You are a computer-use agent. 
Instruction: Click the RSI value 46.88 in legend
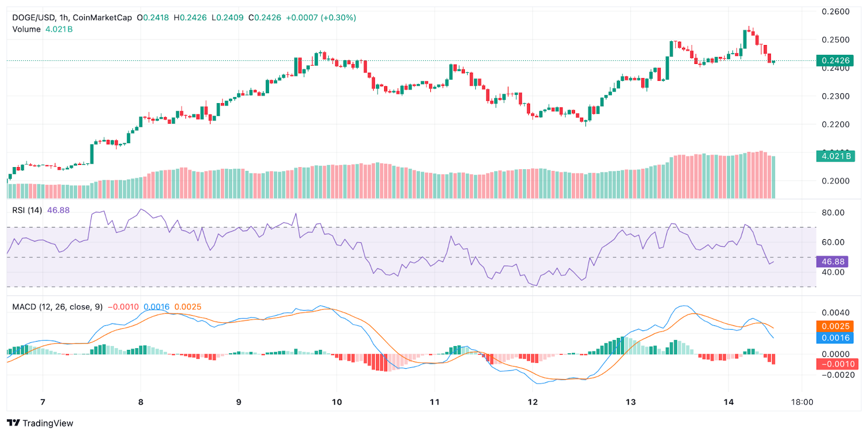pyautogui.click(x=58, y=210)
